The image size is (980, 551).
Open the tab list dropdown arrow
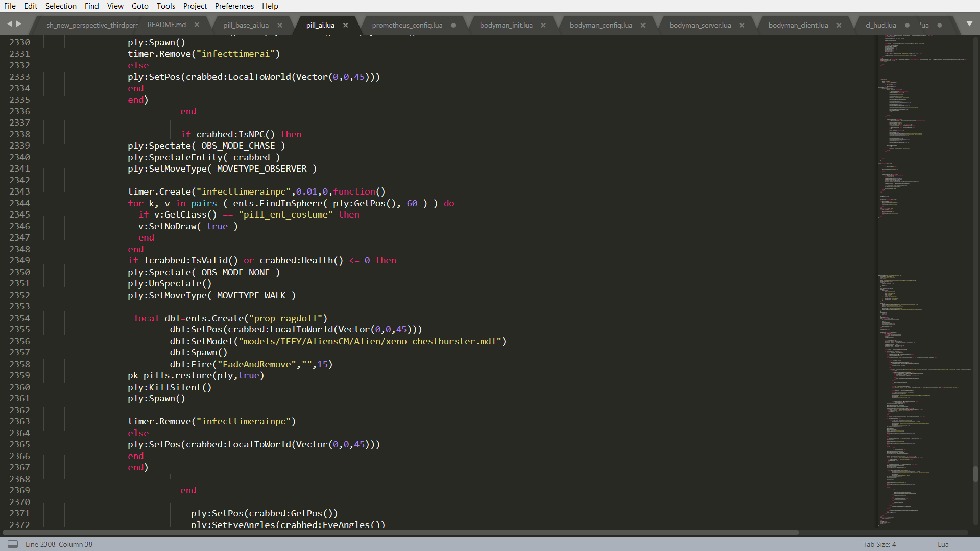tap(970, 24)
